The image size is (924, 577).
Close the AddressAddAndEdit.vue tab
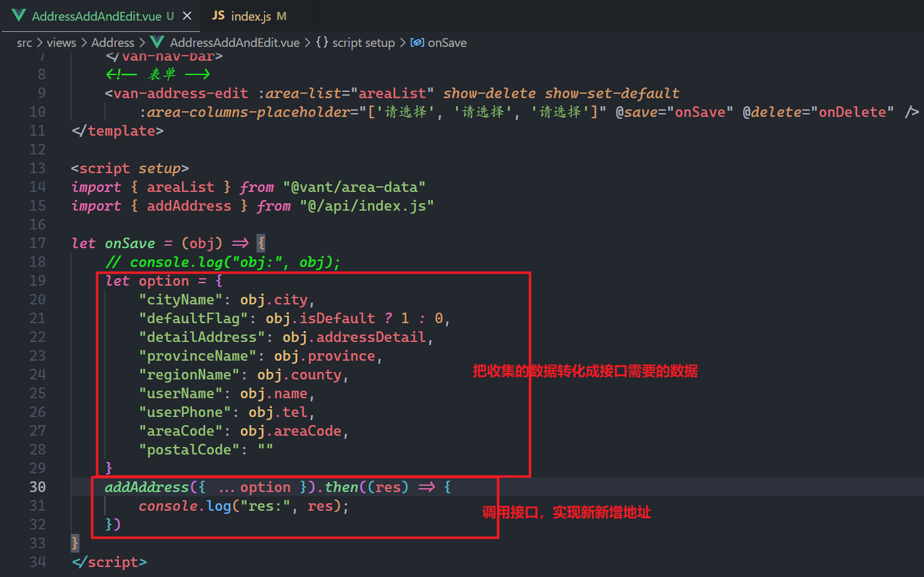point(186,16)
